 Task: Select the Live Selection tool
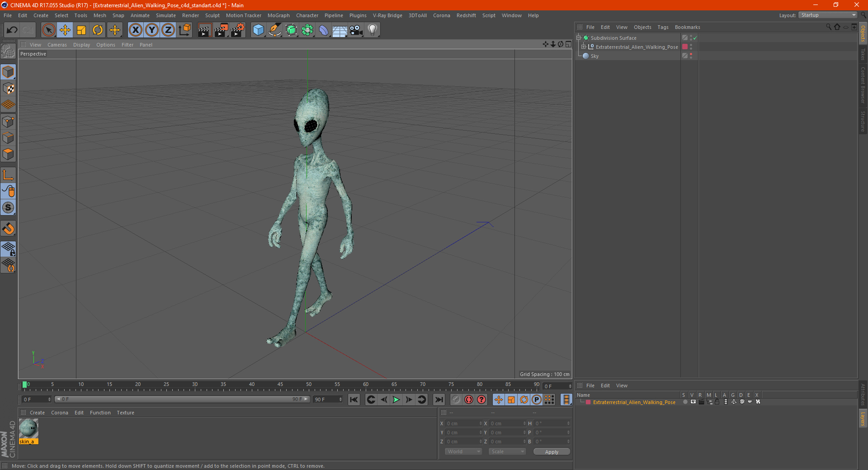48,30
